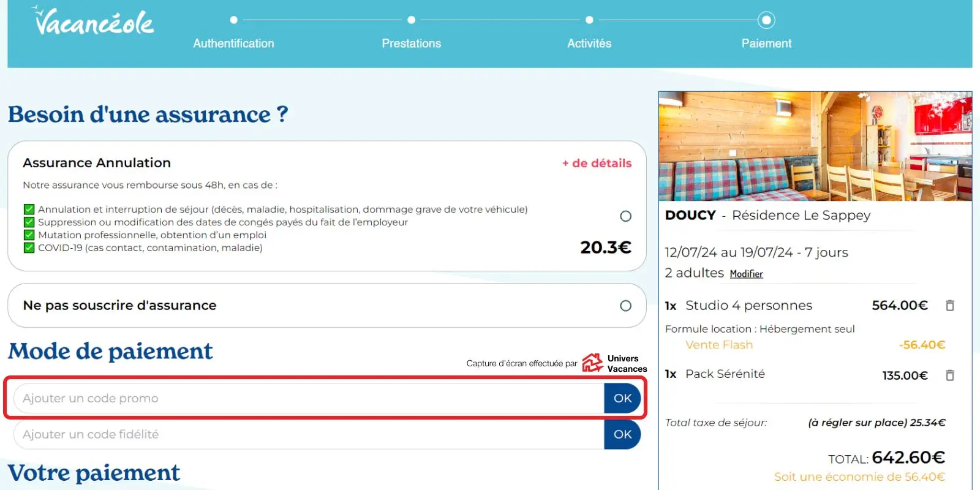Select the Assurance Annulation radio option
This screenshot has width=980, height=490.
coord(625,216)
